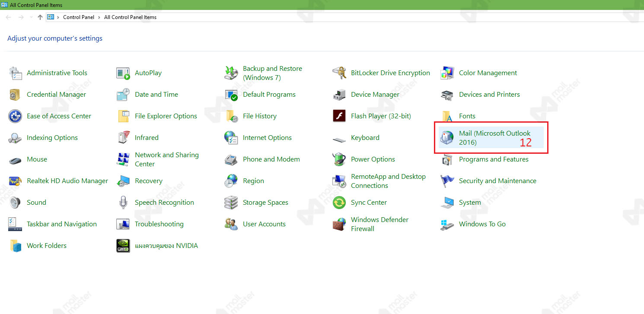Screen dimensions: 644x314
Task: Open the Administrative Tools icon
Action: coord(15,73)
